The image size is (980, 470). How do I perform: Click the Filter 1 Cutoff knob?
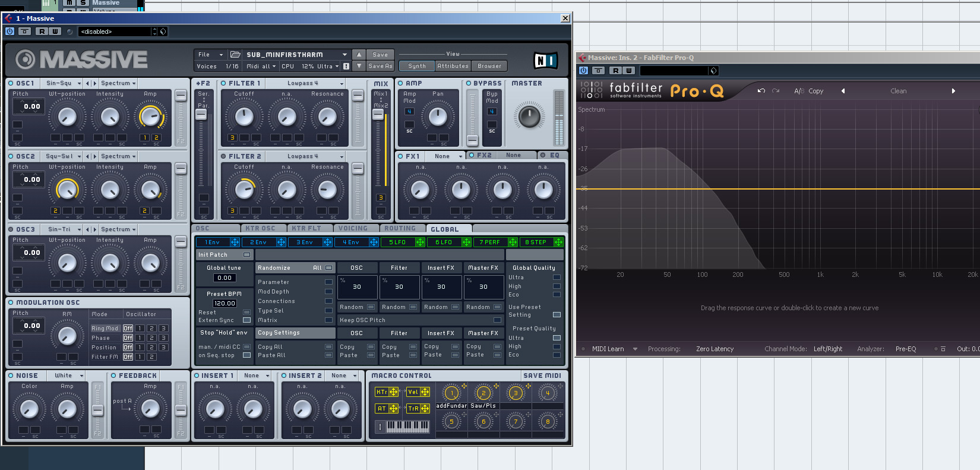click(244, 116)
